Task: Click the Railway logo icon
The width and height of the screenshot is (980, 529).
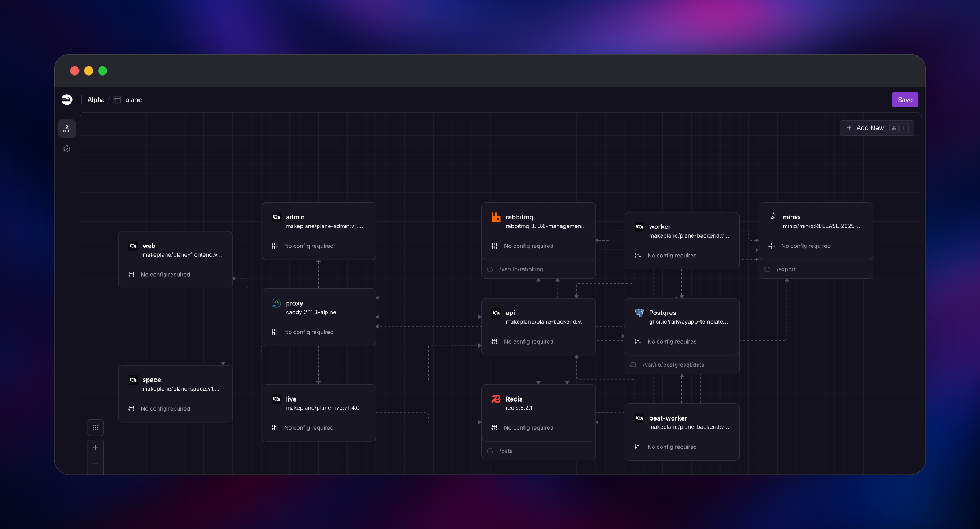Action: (67, 100)
